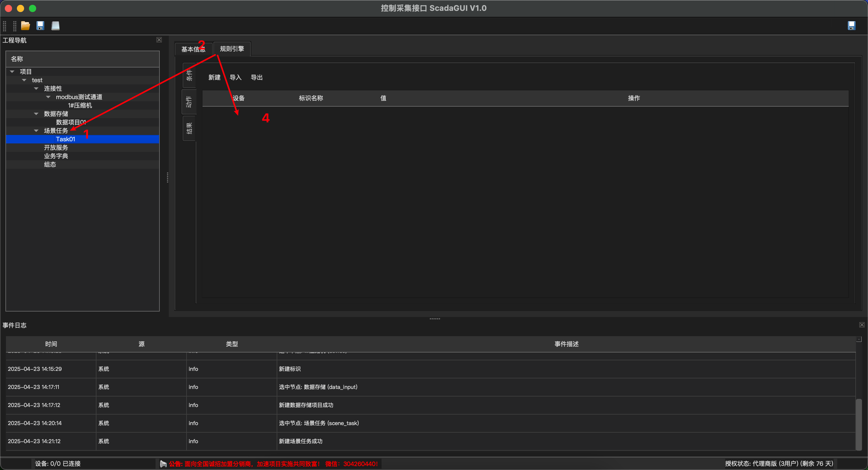The width and height of the screenshot is (868, 470).
Task: Switch to the 基本信息 tab
Action: 193,49
